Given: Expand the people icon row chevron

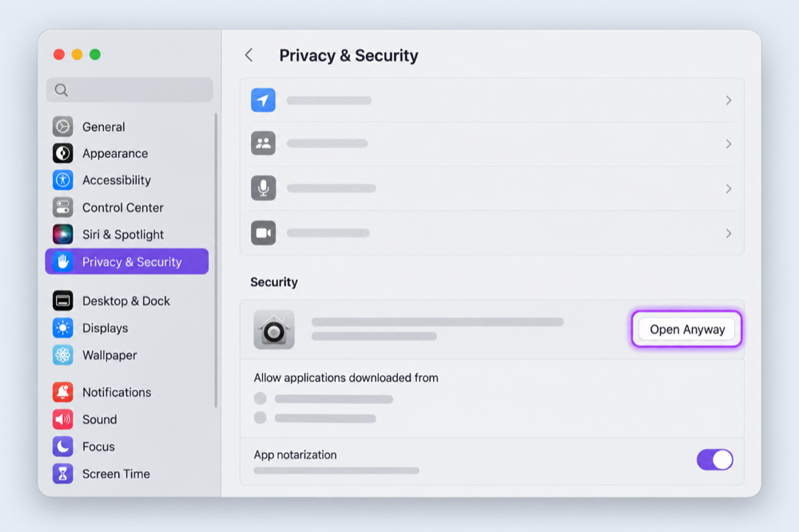Looking at the screenshot, I should (x=729, y=145).
